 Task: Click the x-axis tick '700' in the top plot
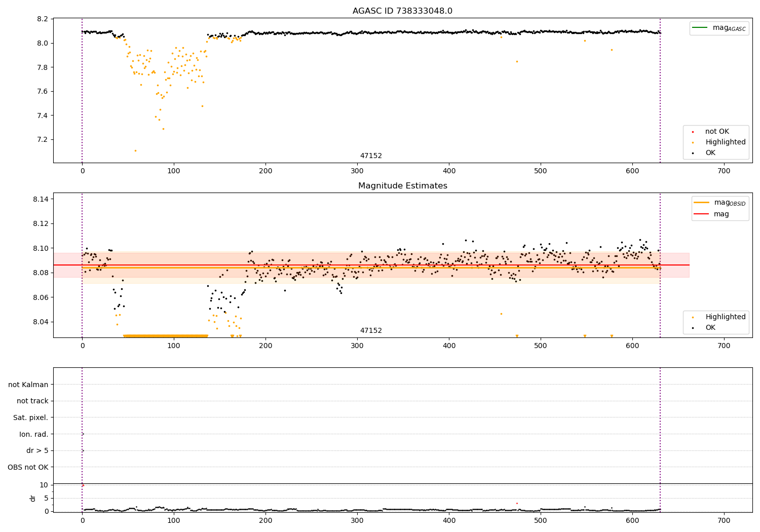(724, 171)
